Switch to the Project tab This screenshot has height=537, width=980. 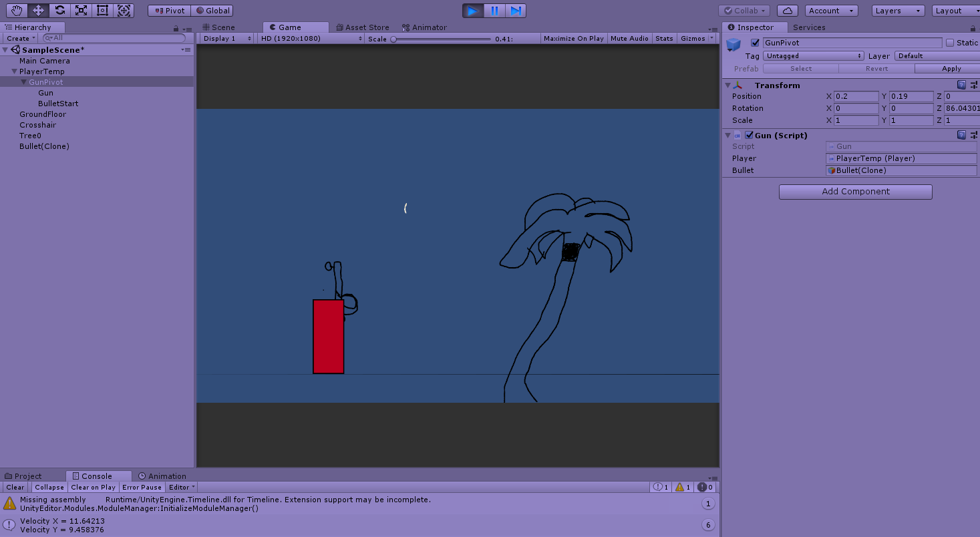tap(23, 476)
